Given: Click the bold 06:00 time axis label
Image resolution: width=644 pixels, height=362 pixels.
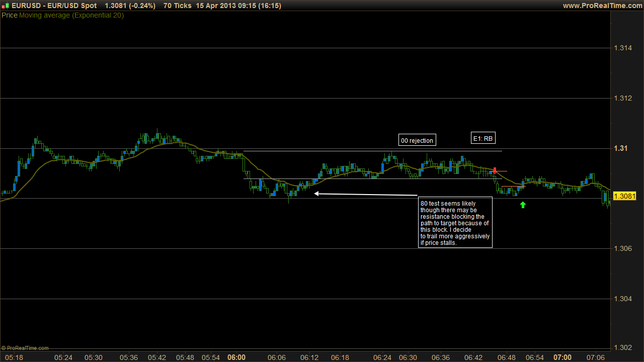Looking at the screenshot, I should [237, 357].
